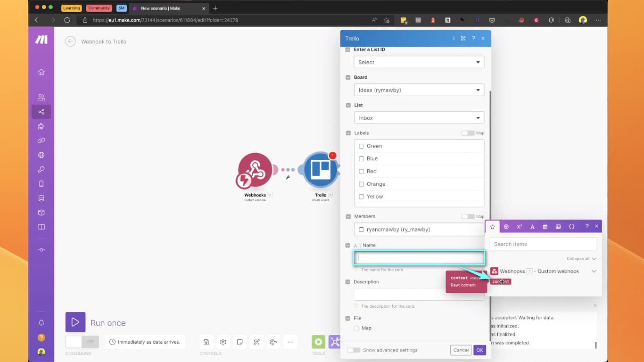644x362 pixels.
Task: Switch to Custom variables braces tab
Action: [571, 226]
